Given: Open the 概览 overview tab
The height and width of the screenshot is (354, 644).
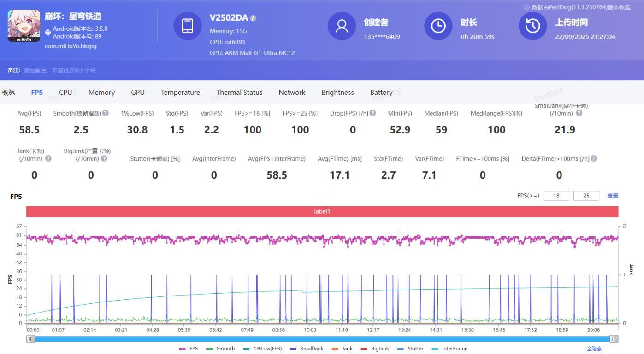Looking at the screenshot, I should click(8, 93).
